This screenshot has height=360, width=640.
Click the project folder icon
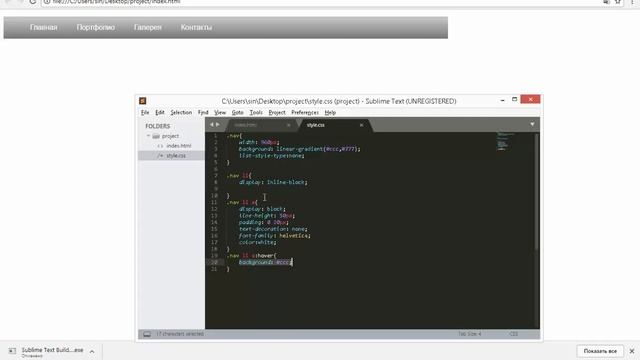click(x=156, y=136)
